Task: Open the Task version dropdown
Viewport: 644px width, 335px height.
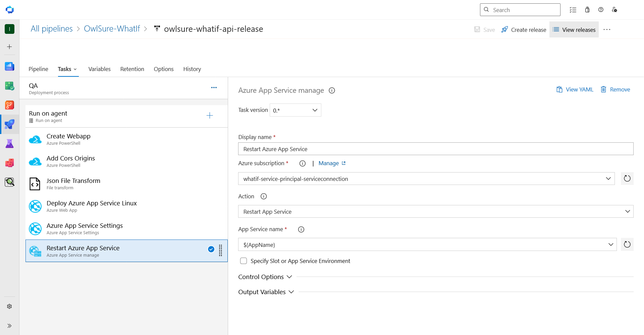Action: [x=295, y=110]
